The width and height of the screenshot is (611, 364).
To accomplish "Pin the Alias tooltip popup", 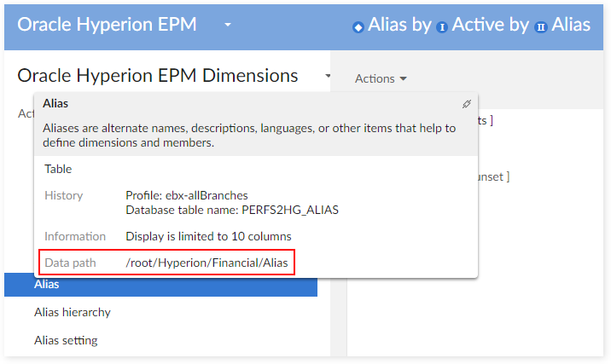I will point(466,104).
